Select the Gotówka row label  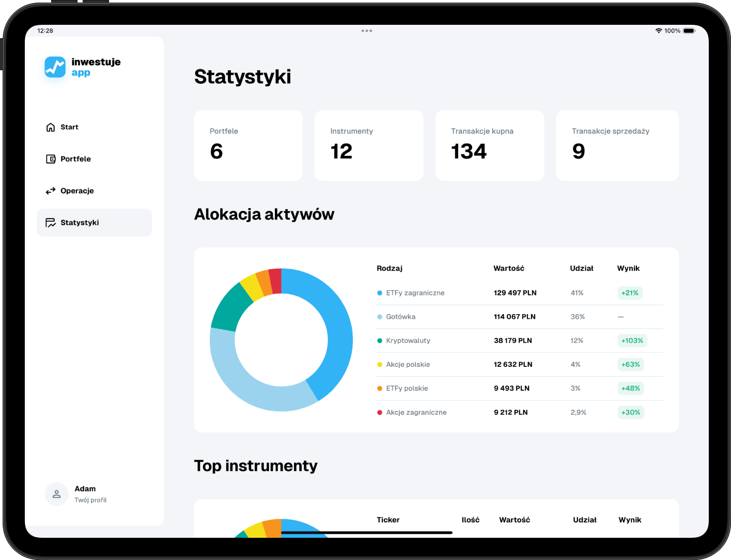tap(401, 317)
